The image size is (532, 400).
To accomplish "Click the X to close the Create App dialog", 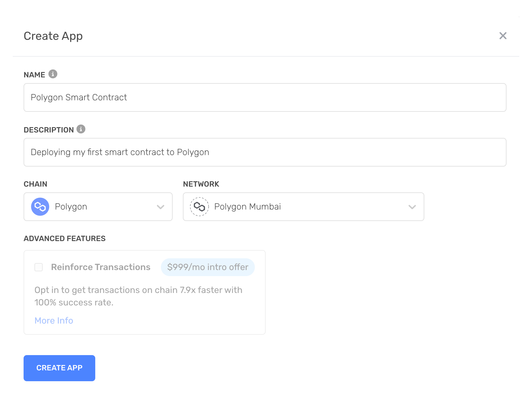I will [503, 36].
